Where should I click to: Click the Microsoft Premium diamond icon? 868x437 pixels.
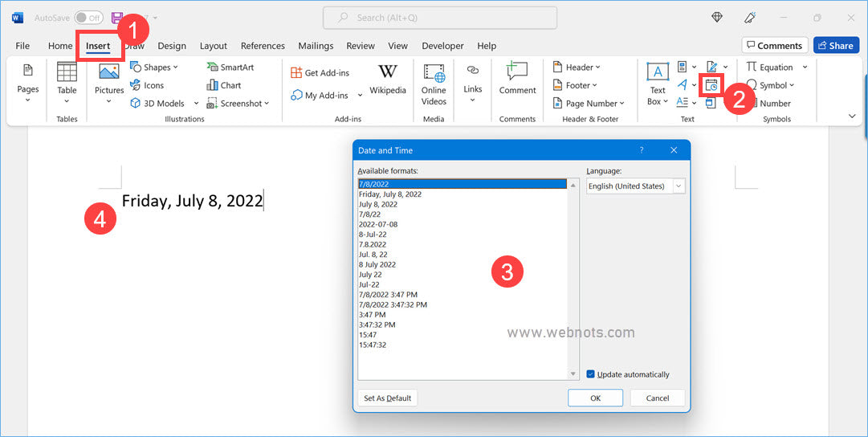[717, 18]
